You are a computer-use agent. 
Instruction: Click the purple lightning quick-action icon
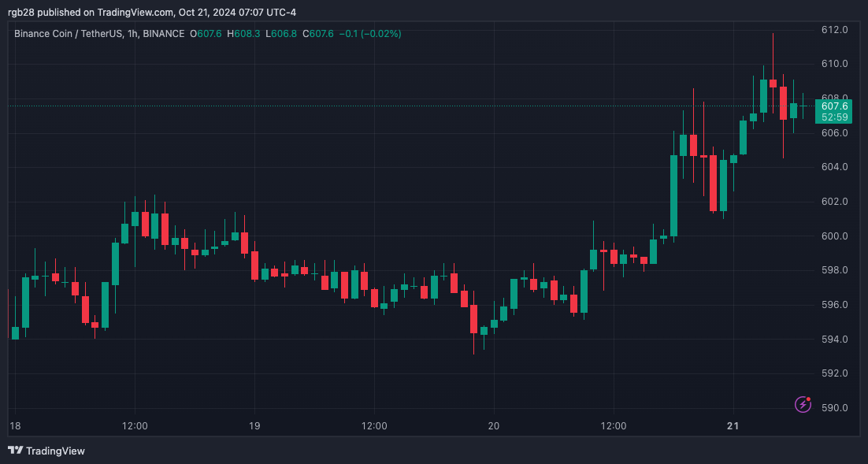click(x=802, y=404)
